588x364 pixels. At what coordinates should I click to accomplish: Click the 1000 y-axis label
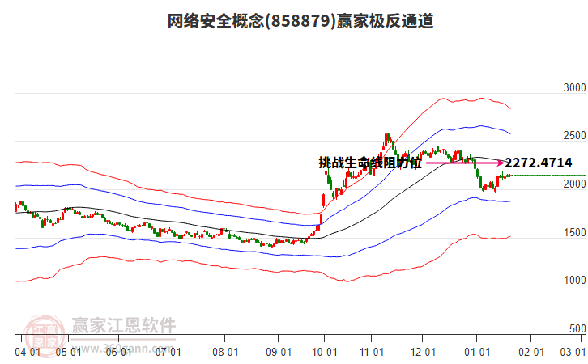[x=574, y=281]
